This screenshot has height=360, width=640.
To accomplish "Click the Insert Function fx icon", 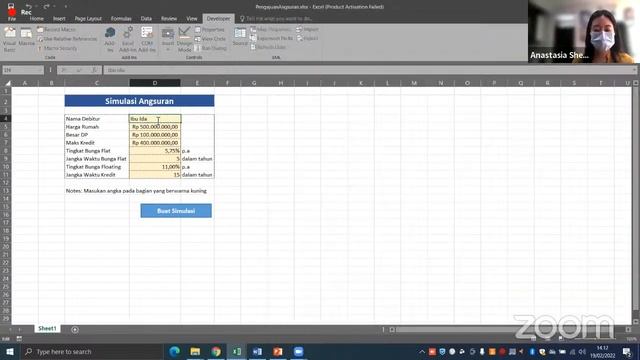I will 94,70.
